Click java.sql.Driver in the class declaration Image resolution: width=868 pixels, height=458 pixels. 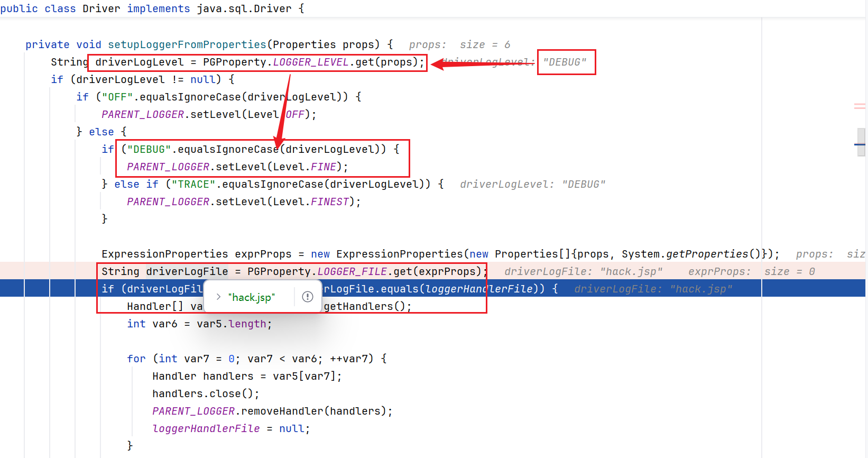[244, 8]
